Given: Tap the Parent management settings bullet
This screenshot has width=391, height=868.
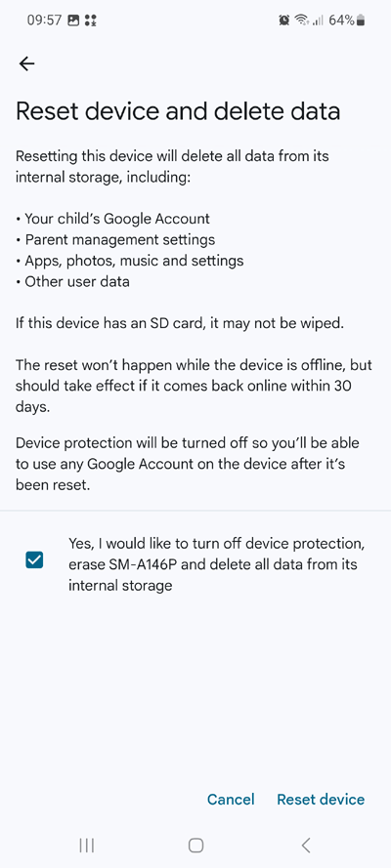Looking at the screenshot, I should pyautogui.click(x=115, y=239).
